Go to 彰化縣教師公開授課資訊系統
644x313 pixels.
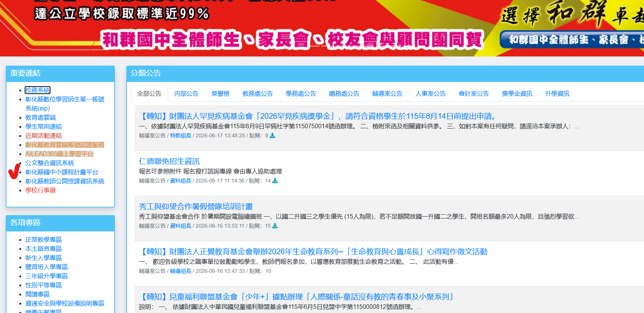[x=65, y=181]
